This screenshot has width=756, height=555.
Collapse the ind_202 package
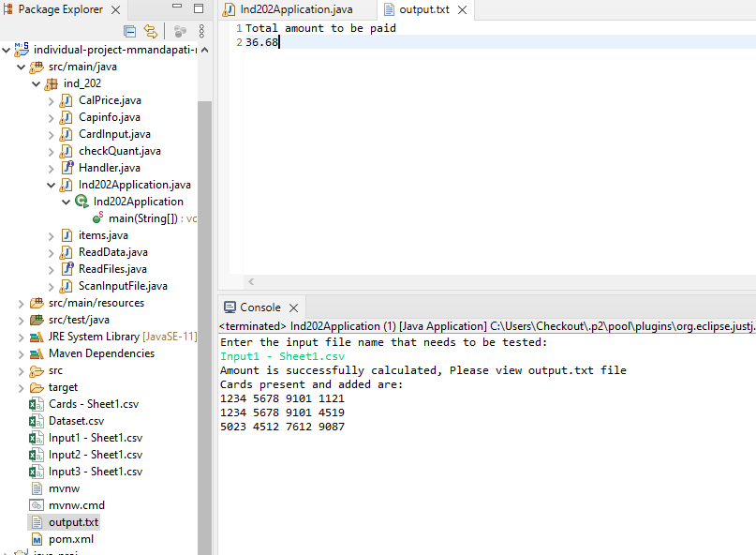[37, 83]
